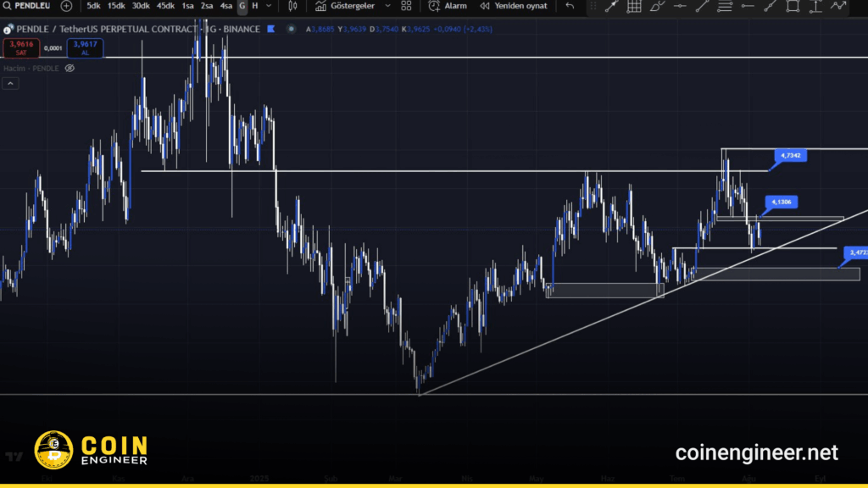Open the layout templates grid icon
The height and width of the screenshot is (488, 868).
tap(406, 6)
